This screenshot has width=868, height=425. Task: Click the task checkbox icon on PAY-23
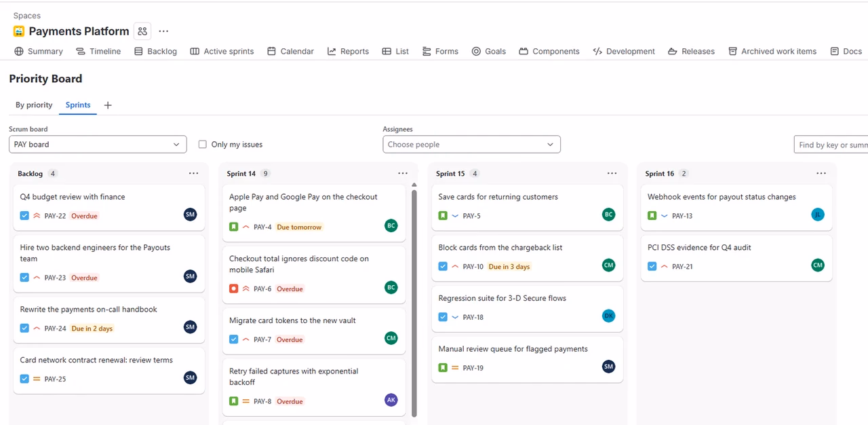(24, 278)
